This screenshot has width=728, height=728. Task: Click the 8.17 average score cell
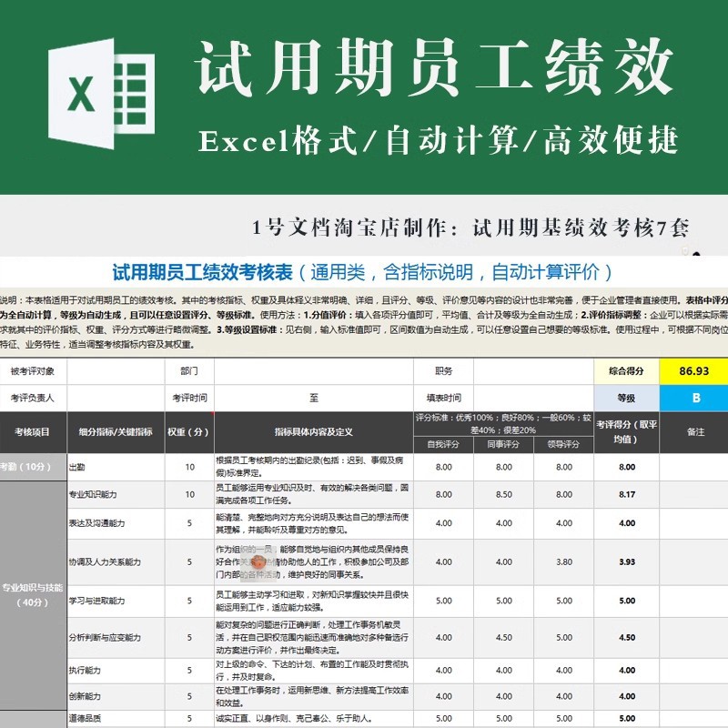[626, 494]
